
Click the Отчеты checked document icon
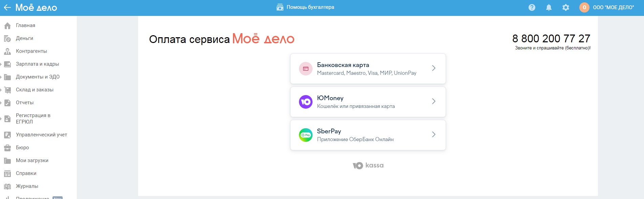coord(7,103)
